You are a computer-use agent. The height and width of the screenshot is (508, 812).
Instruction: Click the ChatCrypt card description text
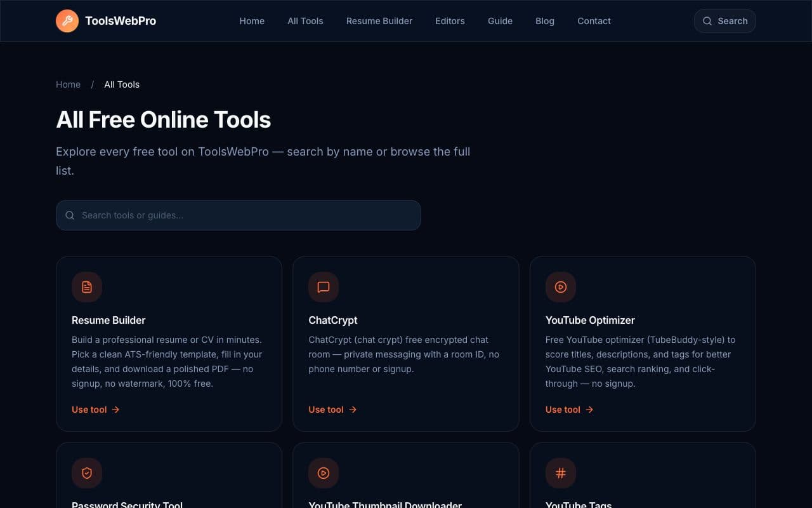(x=403, y=354)
